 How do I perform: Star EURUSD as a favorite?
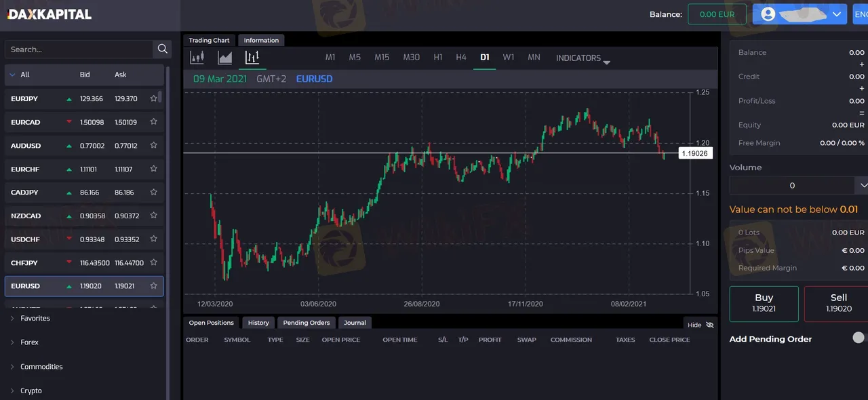[154, 286]
